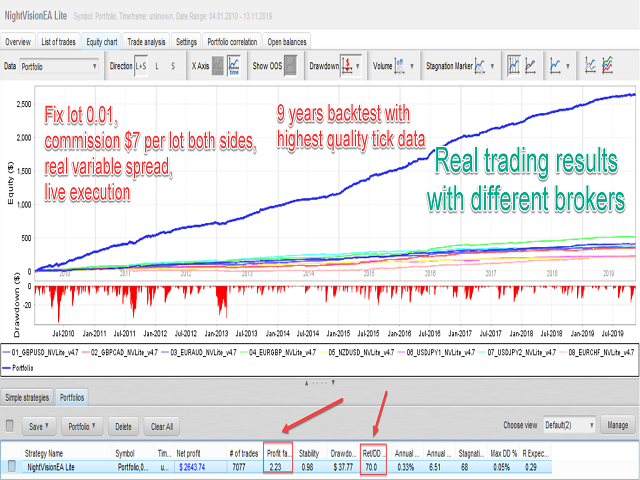This screenshot has height=480, width=640.
Task: Click the Manage button
Action: coord(618,425)
